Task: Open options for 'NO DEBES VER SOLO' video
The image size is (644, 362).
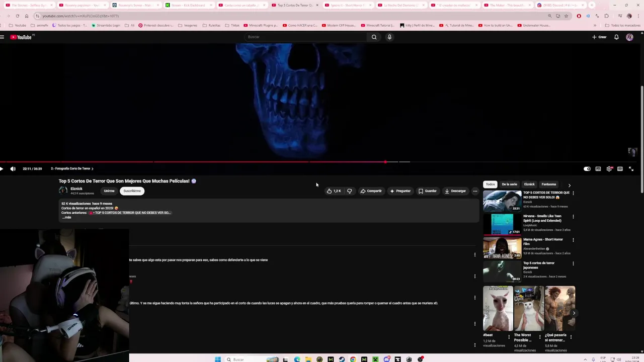Action: point(573,193)
